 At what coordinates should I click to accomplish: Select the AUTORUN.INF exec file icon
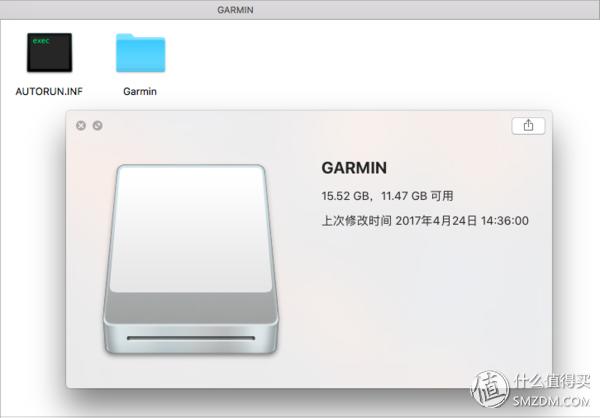49,52
